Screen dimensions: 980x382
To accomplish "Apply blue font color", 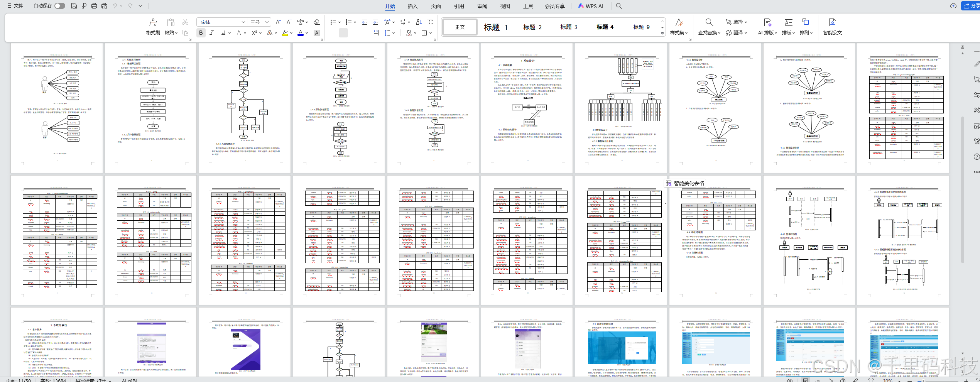I will (x=301, y=33).
